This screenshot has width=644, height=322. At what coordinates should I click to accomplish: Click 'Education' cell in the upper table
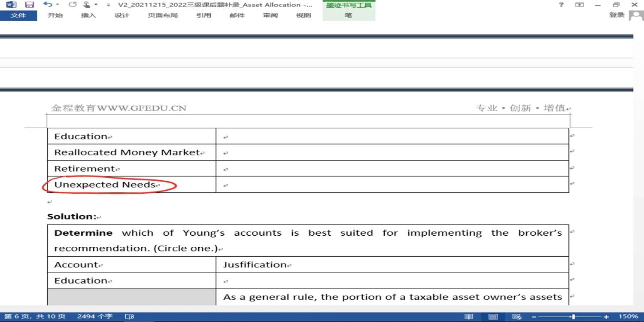pos(131,136)
